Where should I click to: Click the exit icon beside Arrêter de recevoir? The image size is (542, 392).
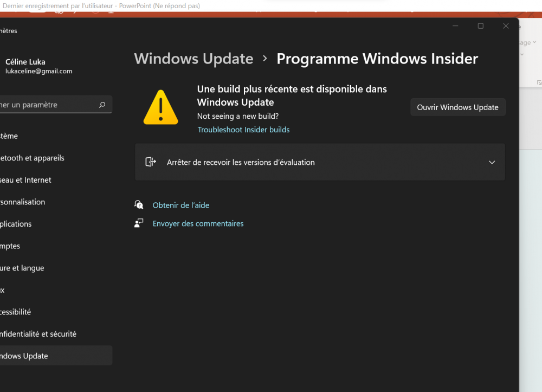[151, 162]
